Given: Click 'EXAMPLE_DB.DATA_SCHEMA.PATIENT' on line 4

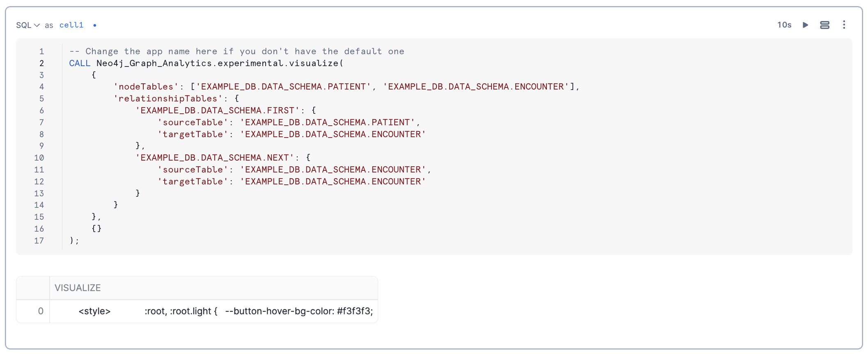Looking at the screenshot, I should click(283, 87).
